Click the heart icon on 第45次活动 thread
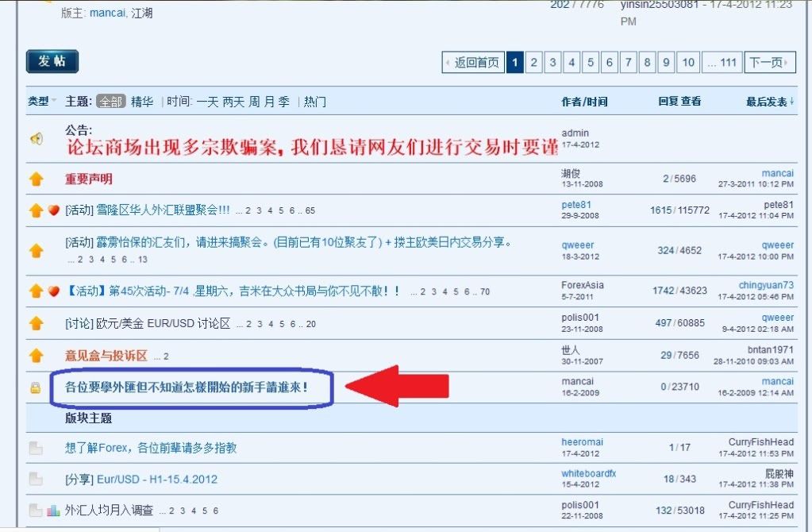The image size is (812, 532). [54, 291]
